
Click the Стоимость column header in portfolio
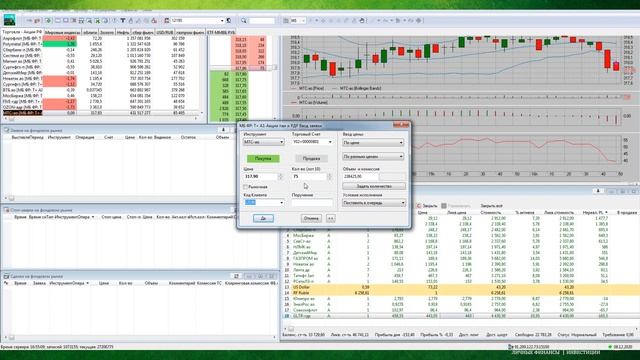[491, 213]
